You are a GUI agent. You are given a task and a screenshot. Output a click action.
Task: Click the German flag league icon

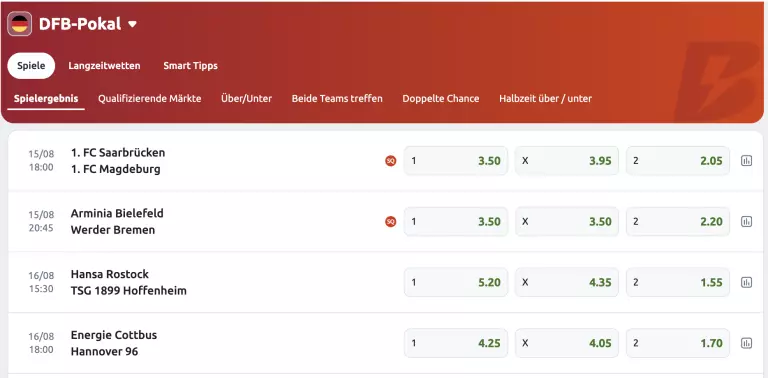[x=20, y=24]
